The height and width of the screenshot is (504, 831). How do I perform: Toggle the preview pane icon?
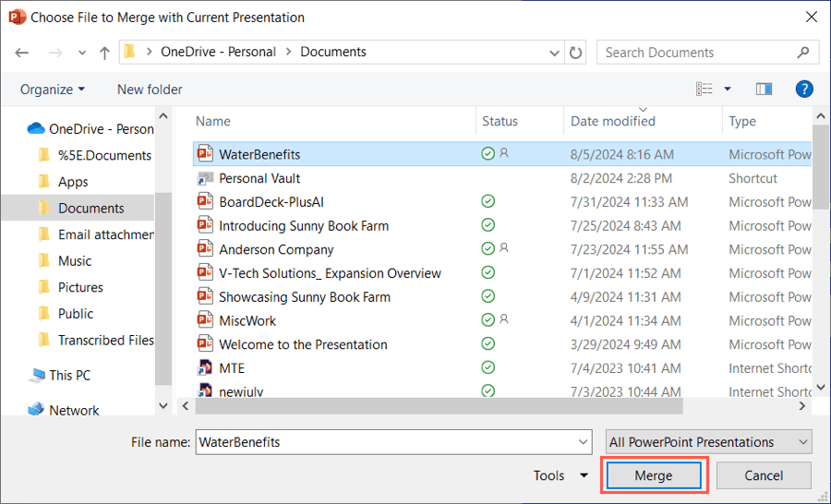pos(764,89)
